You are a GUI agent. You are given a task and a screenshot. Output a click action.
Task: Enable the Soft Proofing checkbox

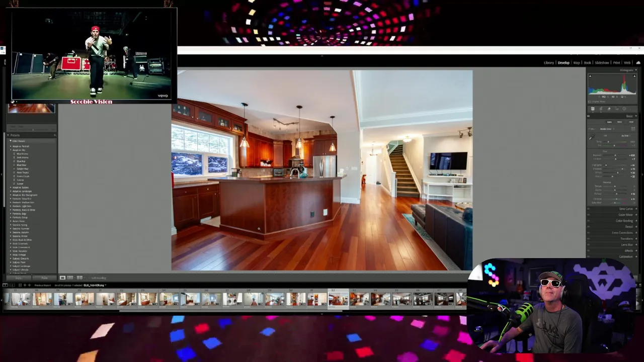tap(89, 278)
